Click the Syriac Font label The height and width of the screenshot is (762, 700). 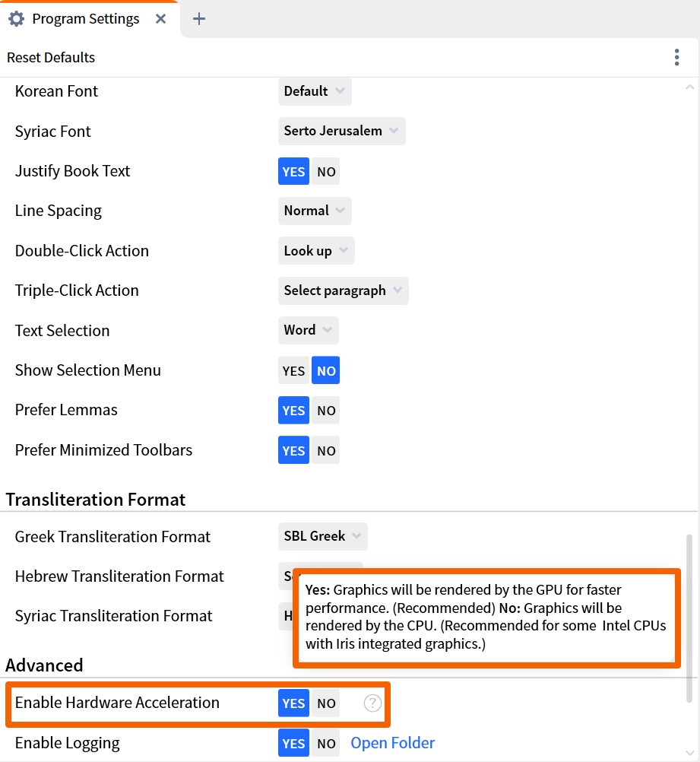pyautogui.click(x=53, y=132)
